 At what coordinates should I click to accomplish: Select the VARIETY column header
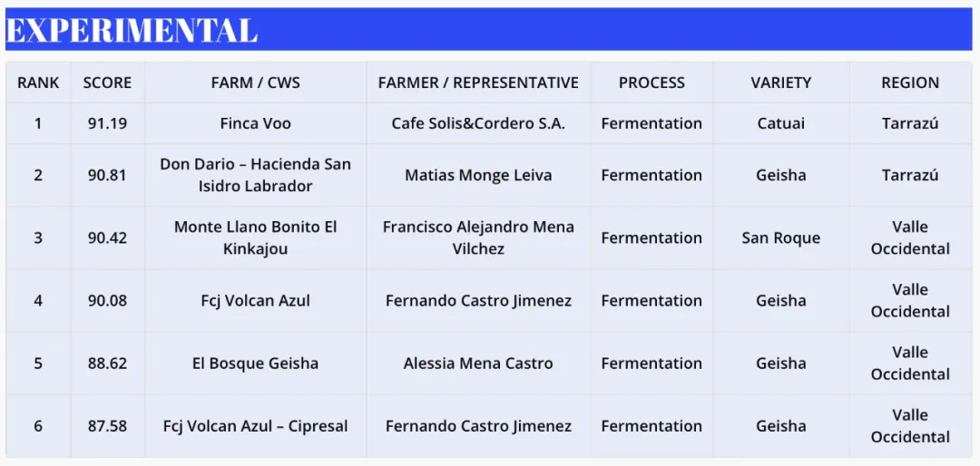pyautogui.click(x=780, y=83)
